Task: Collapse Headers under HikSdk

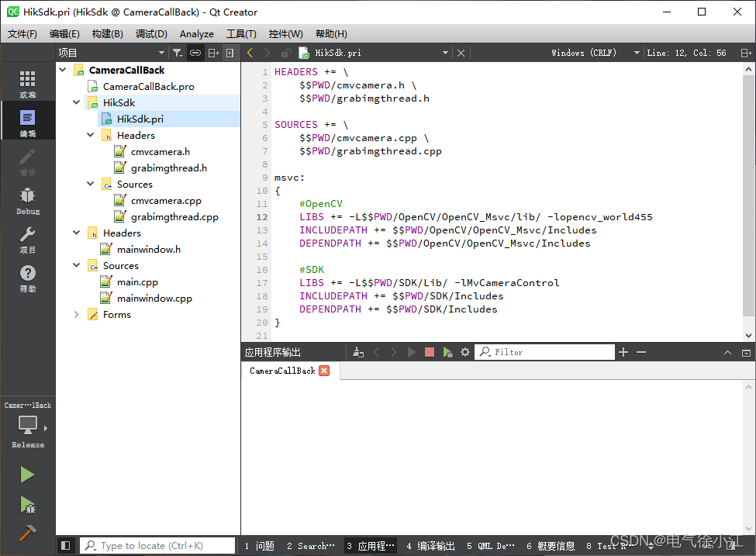Action: coord(90,135)
